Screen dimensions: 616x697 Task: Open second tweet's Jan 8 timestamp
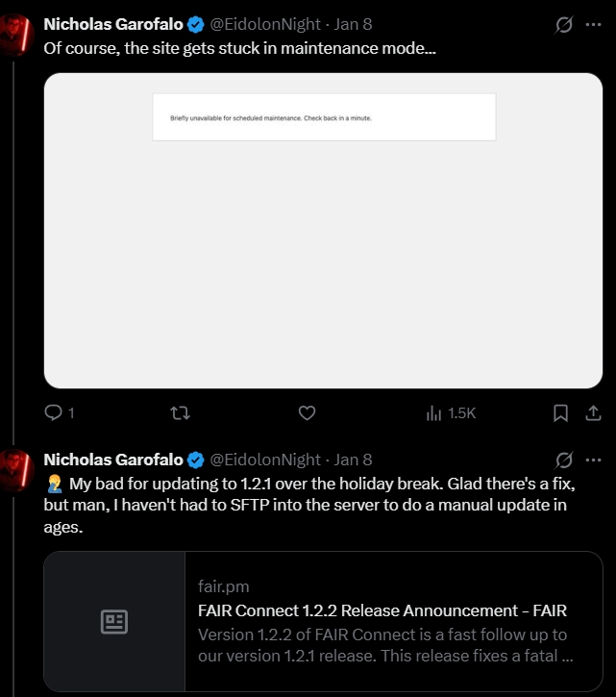pyautogui.click(x=353, y=460)
